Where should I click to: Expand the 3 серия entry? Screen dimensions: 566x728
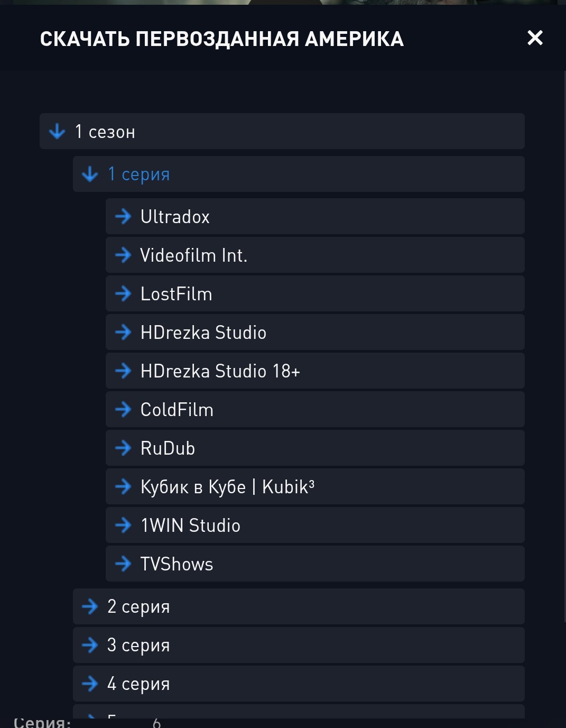pos(299,645)
